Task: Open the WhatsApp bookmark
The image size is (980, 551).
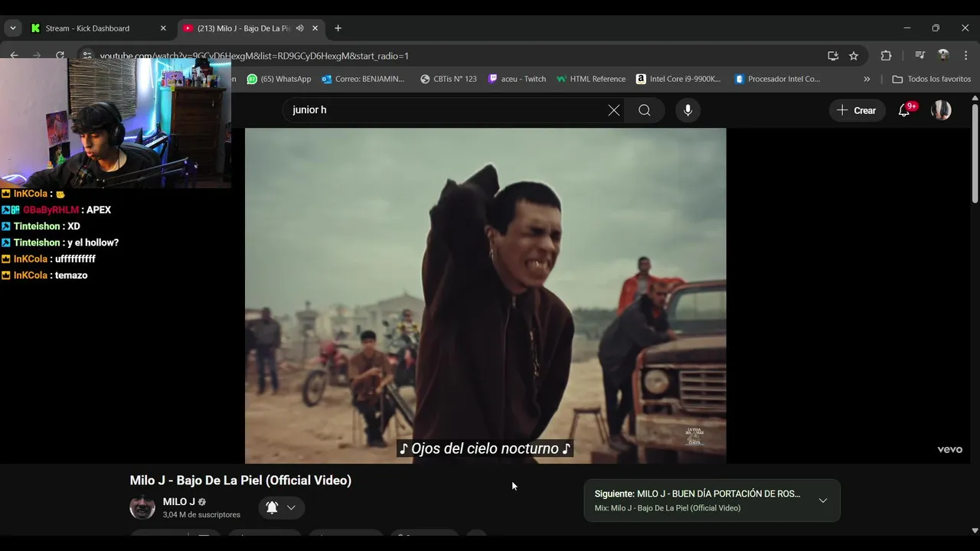Action: click(x=279, y=79)
